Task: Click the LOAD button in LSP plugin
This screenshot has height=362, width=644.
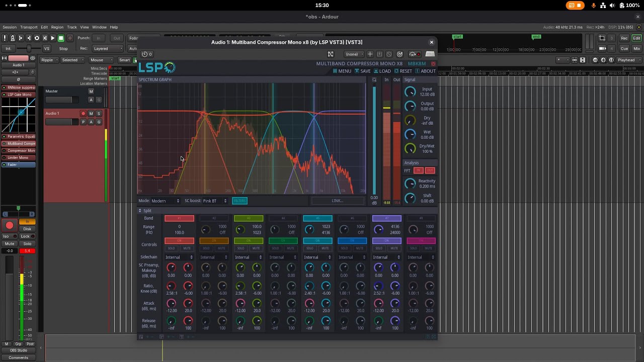Action: [382, 71]
